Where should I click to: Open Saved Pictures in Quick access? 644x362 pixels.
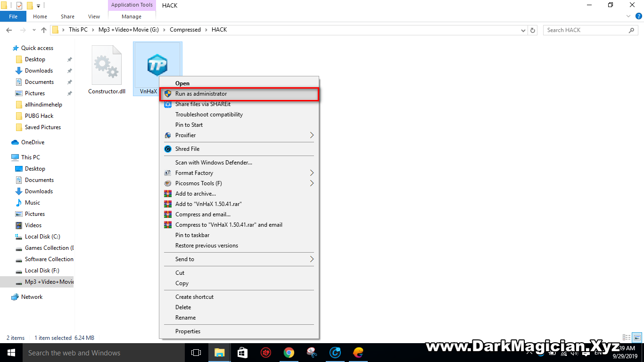click(43, 127)
